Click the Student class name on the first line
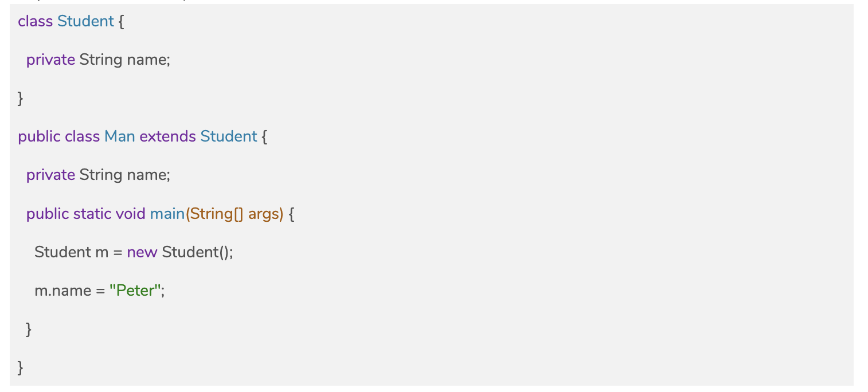The width and height of the screenshot is (868, 392). [85, 21]
